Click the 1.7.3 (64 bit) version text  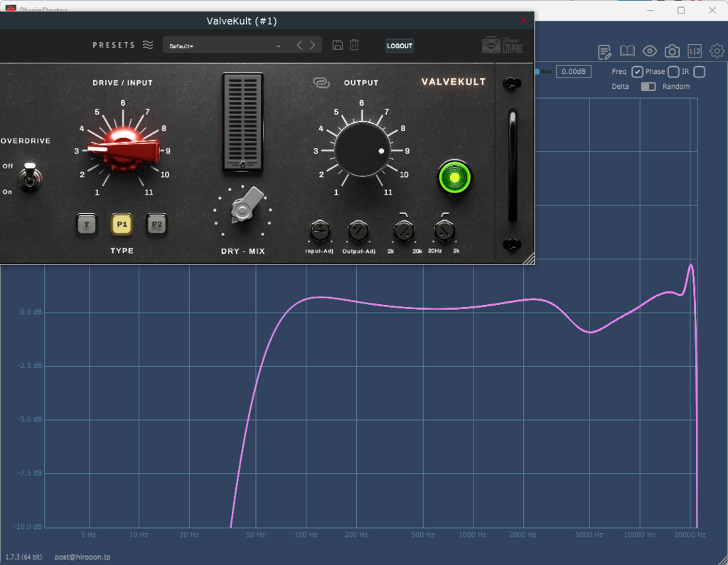pyautogui.click(x=23, y=556)
